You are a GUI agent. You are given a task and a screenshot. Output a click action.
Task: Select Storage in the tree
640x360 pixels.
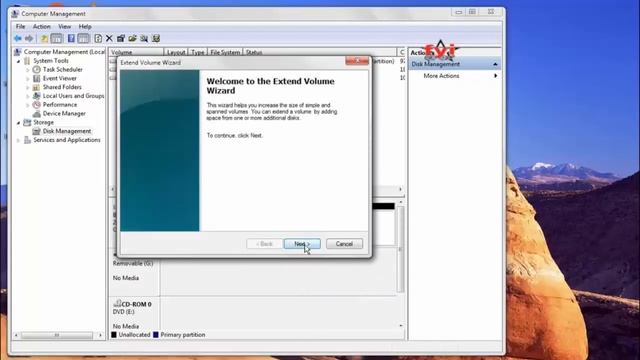[x=43, y=122]
